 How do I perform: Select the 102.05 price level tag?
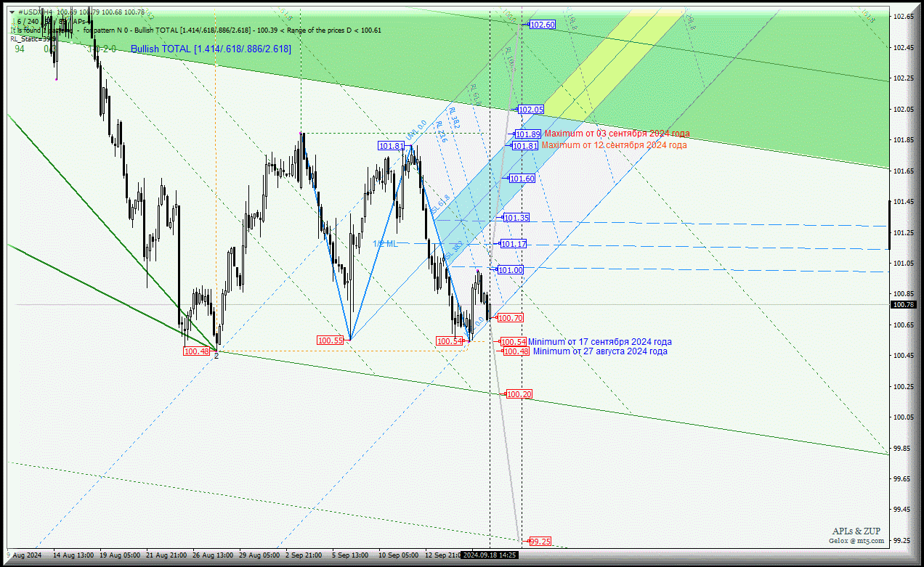[x=530, y=110]
